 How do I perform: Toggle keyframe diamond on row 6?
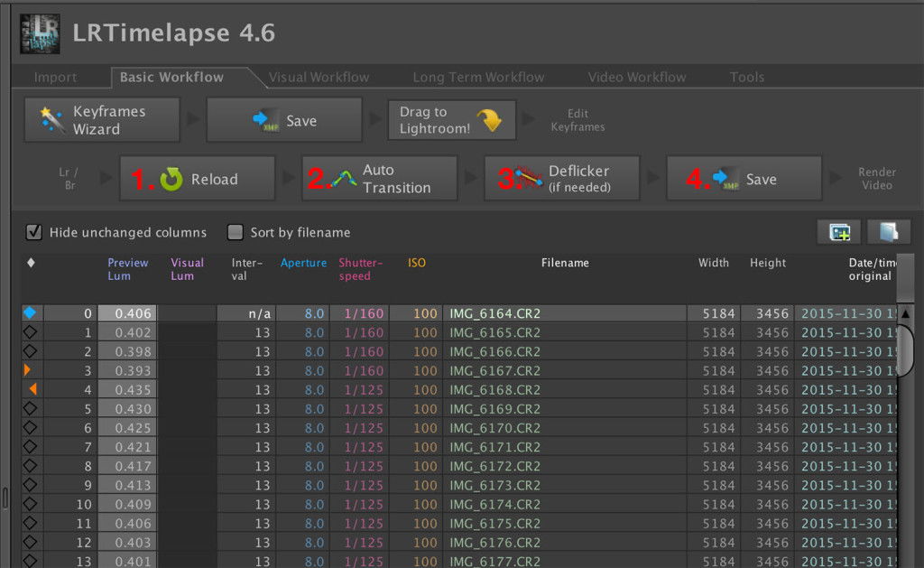click(30, 427)
